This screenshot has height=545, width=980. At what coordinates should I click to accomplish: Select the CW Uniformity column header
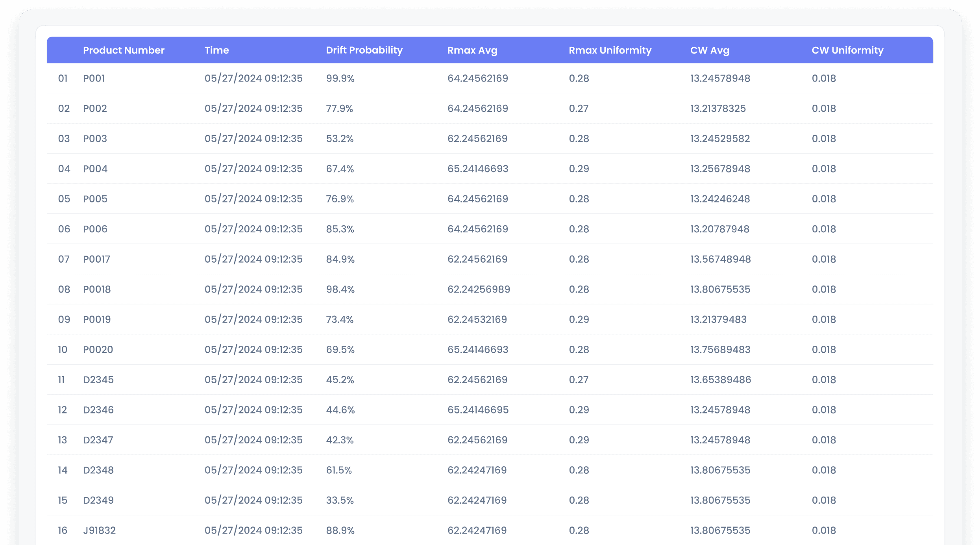click(847, 50)
